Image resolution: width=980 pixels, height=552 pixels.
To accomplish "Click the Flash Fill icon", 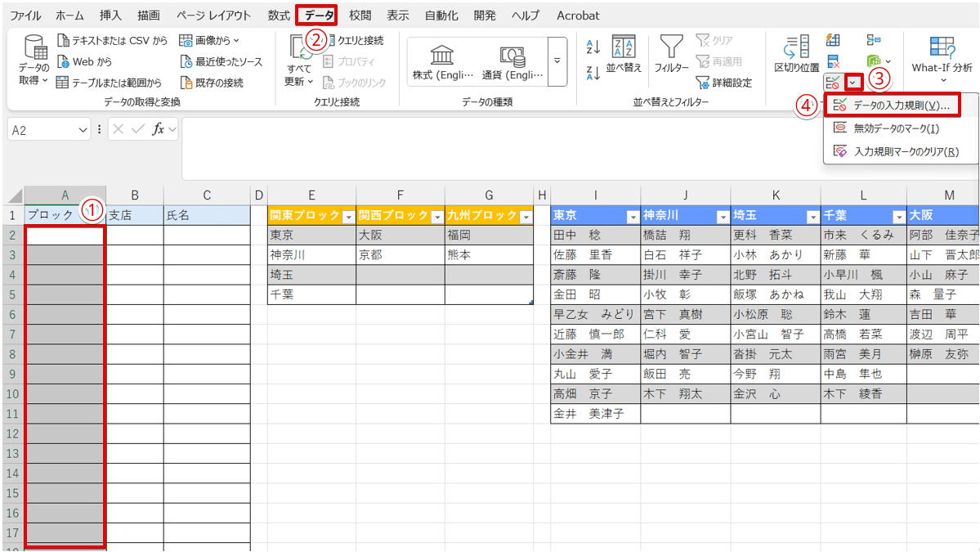I will [833, 40].
